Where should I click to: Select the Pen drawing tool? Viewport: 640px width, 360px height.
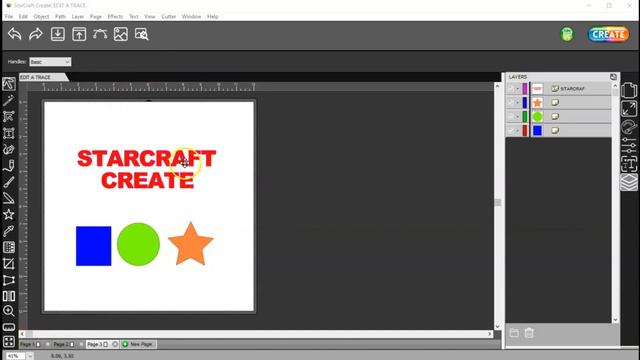[9, 166]
